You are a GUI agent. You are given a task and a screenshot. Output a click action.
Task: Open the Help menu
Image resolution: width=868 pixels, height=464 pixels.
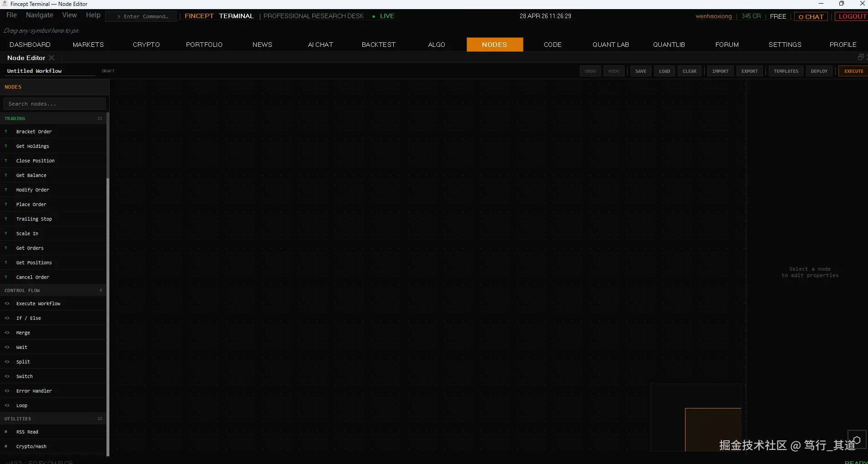pos(93,15)
